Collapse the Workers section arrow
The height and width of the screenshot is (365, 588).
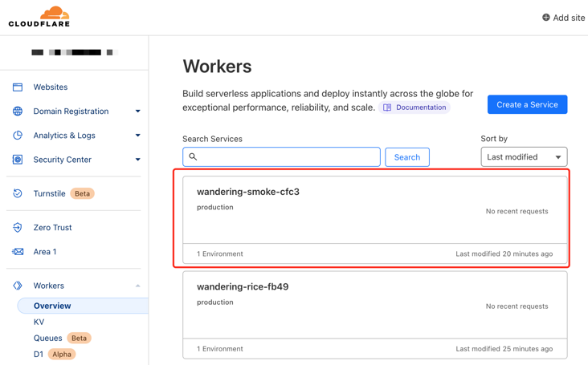point(137,286)
